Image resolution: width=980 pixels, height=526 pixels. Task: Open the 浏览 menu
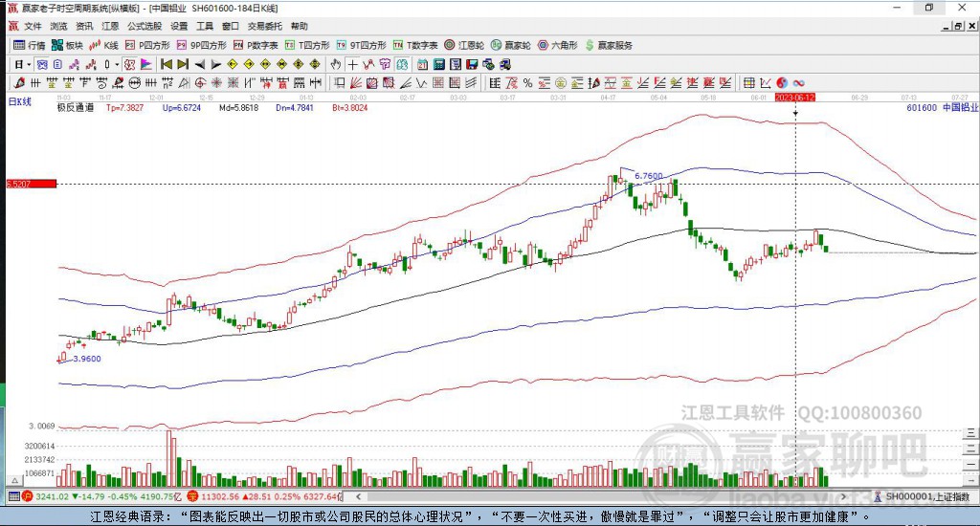(58, 26)
